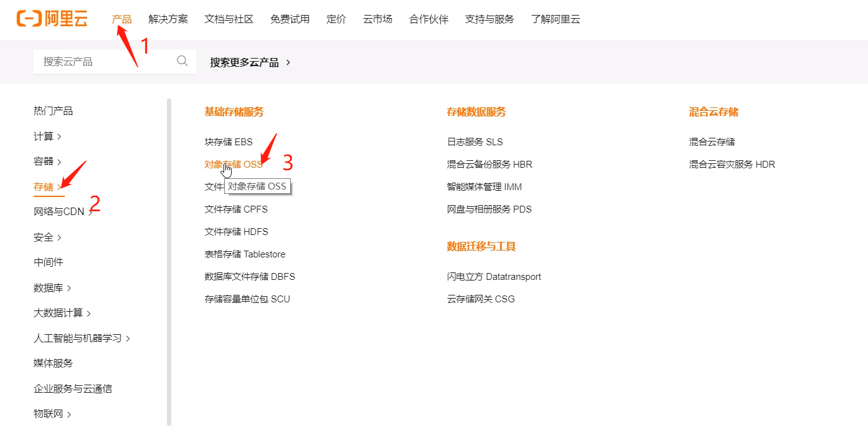Open 块存储 EBS product
The height and width of the screenshot is (427, 868).
coord(229,142)
